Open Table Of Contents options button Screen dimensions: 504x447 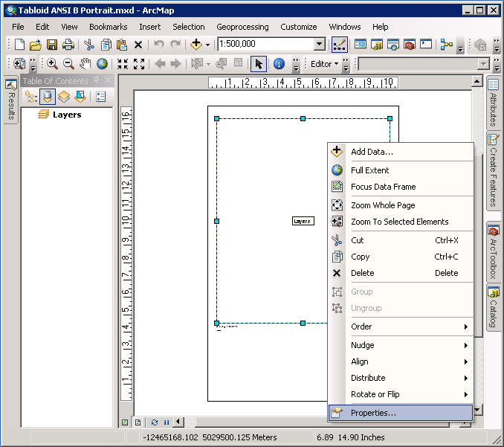coord(100,97)
